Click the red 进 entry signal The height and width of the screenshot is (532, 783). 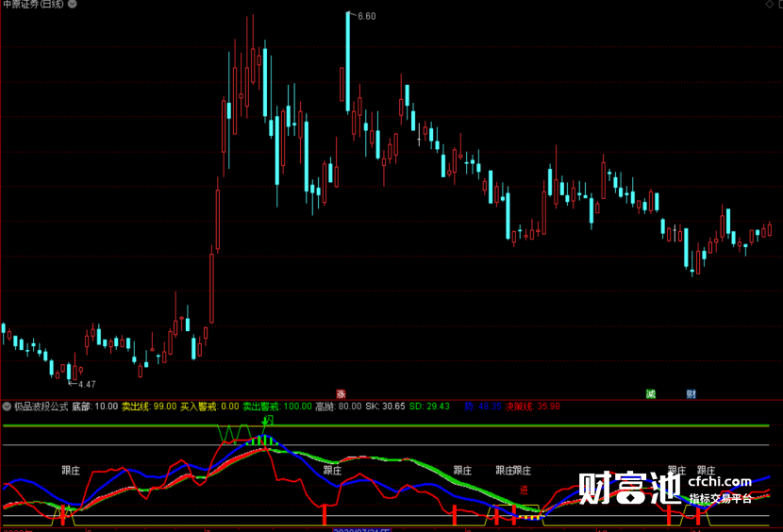(x=524, y=490)
